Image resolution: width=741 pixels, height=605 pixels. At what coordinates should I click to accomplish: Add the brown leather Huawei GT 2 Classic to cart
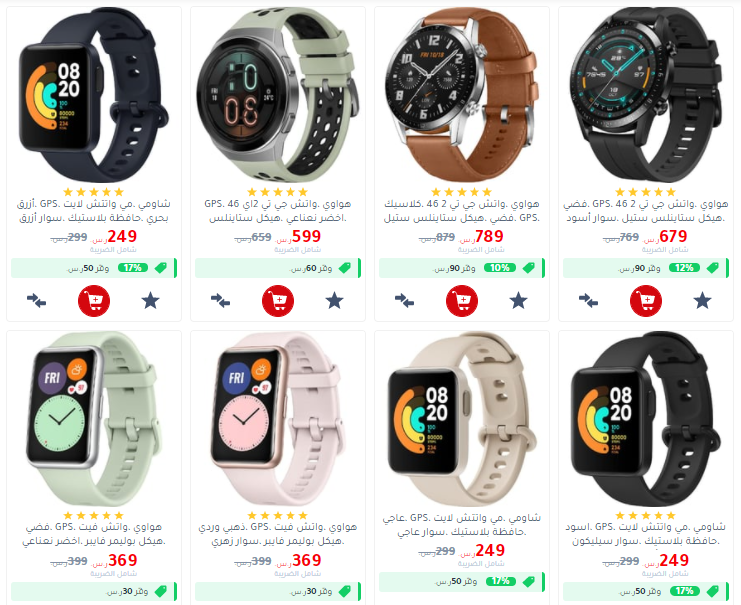click(462, 301)
